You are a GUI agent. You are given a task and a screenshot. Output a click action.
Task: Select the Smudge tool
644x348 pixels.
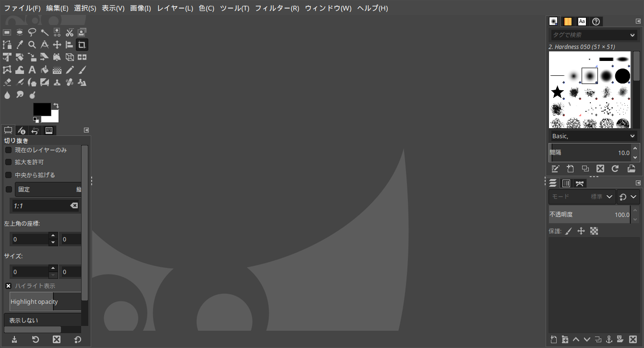click(20, 95)
